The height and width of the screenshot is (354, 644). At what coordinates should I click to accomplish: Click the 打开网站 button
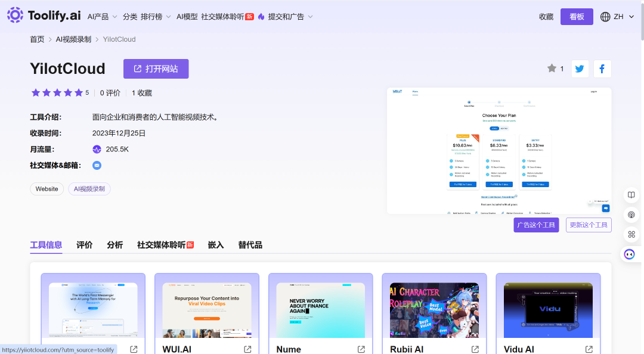156,69
